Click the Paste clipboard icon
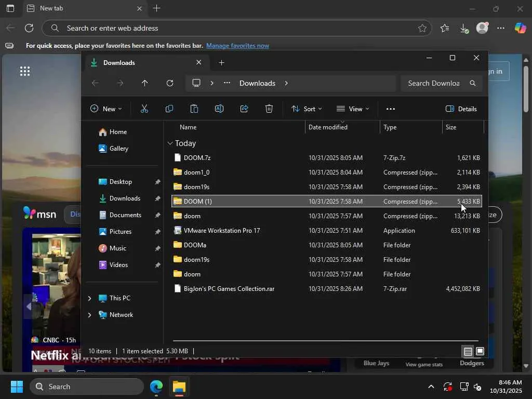Screen dimensions: 532x399 (194, 109)
